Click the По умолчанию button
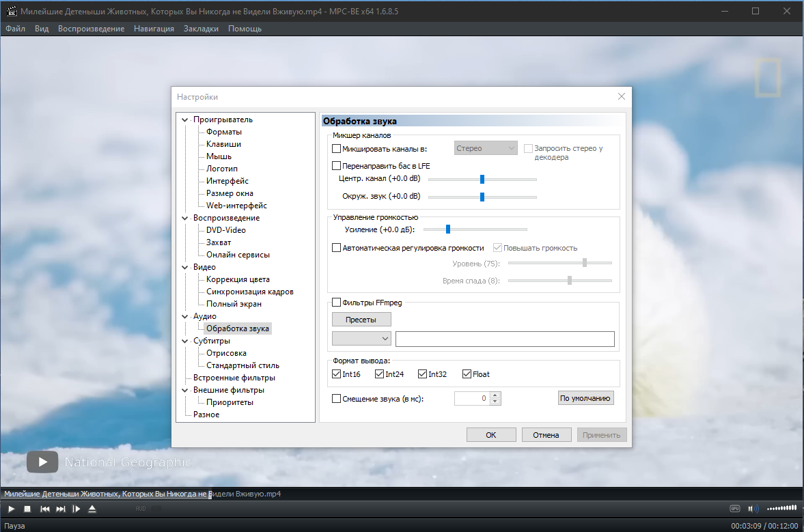 [585, 398]
